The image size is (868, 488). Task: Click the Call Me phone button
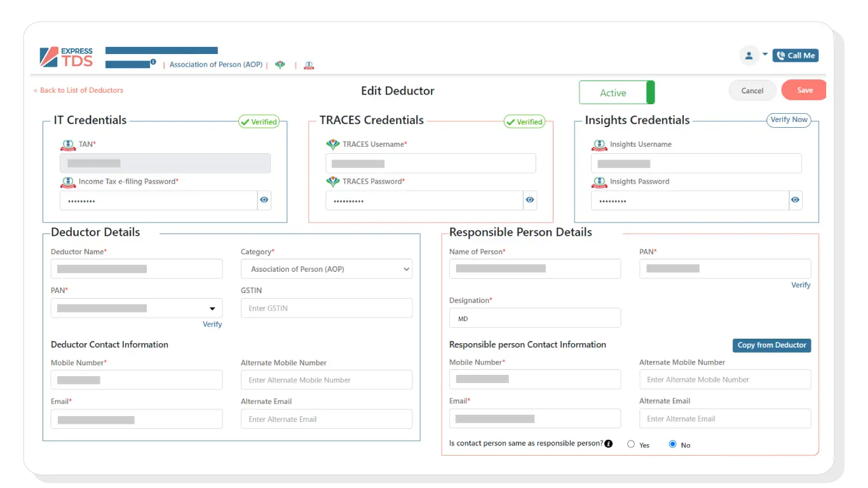click(796, 55)
